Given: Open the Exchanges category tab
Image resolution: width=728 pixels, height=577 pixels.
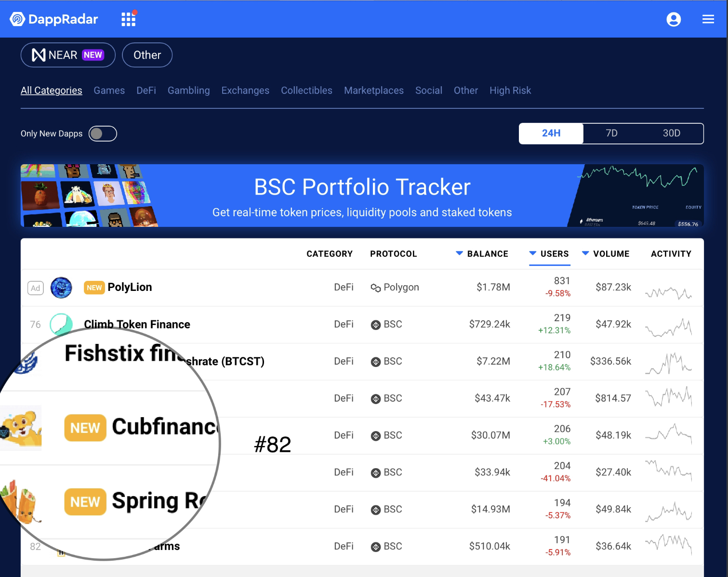Looking at the screenshot, I should (x=245, y=91).
